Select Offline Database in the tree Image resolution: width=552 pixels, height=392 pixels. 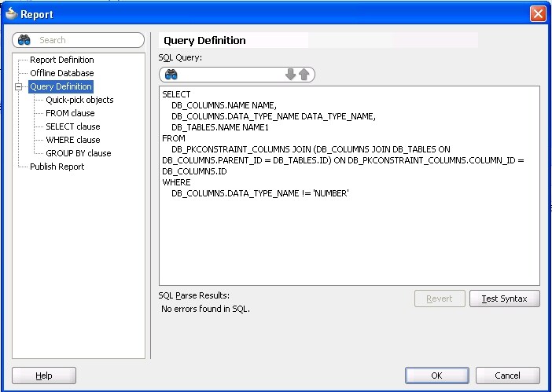62,73
